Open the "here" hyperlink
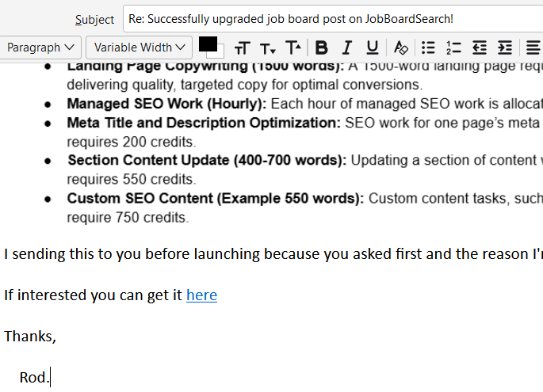Screen dimensions: 543x392 tap(201, 295)
